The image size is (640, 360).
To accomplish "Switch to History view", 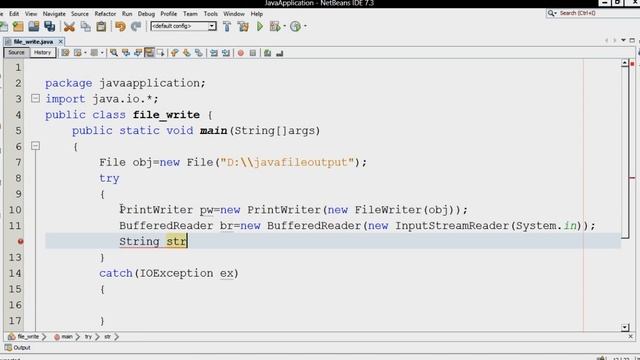I will tap(42, 53).
